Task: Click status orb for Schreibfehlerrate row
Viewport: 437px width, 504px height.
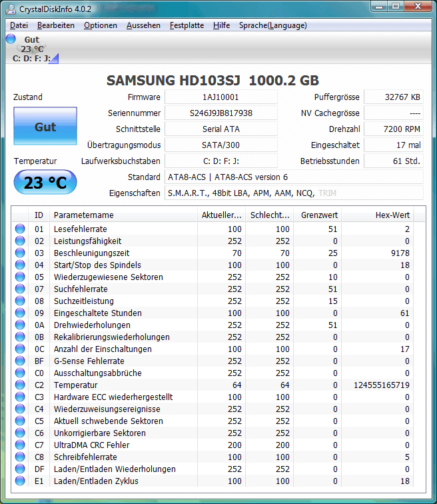Action: pyautogui.click(x=20, y=457)
